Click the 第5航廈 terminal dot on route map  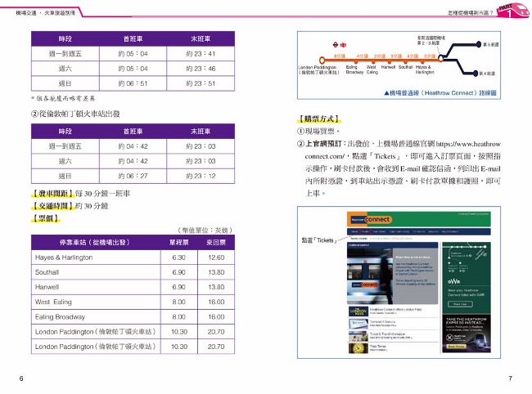pos(479,44)
